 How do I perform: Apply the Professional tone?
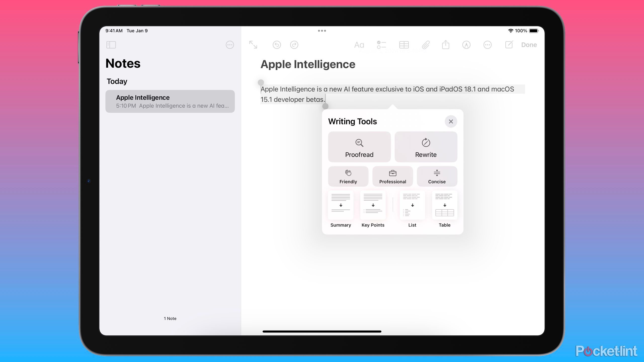point(392,176)
